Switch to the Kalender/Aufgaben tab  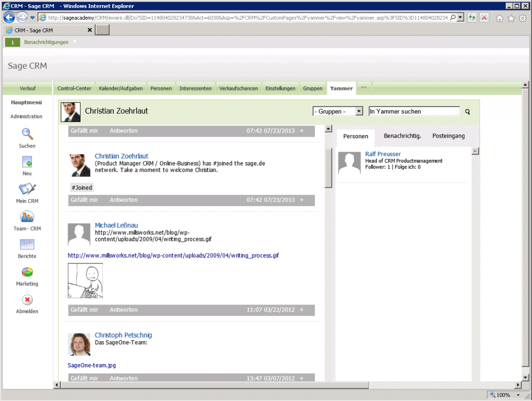pos(121,88)
